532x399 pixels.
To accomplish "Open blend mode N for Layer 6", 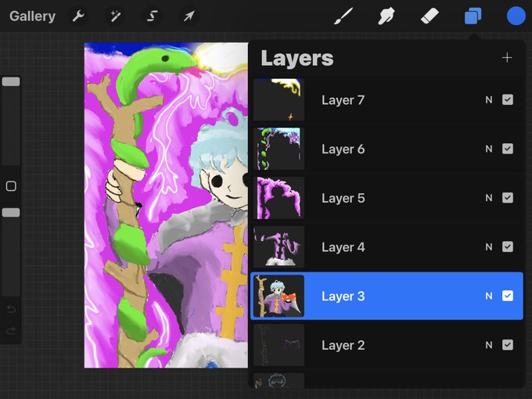I will [488, 149].
